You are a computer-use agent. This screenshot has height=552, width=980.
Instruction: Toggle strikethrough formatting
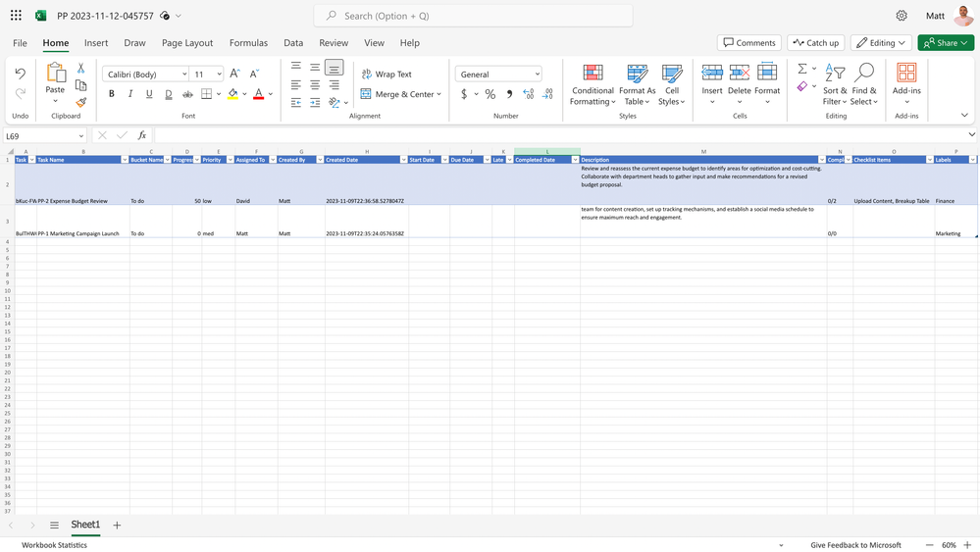pos(187,94)
